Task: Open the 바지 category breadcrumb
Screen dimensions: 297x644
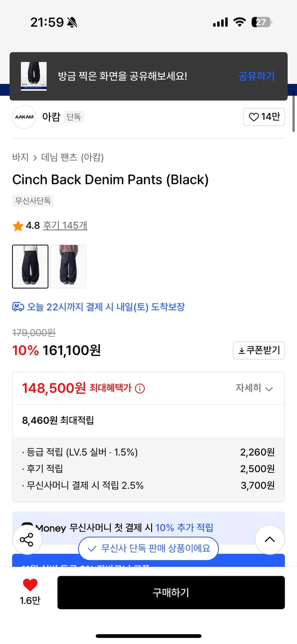Action: (20, 158)
